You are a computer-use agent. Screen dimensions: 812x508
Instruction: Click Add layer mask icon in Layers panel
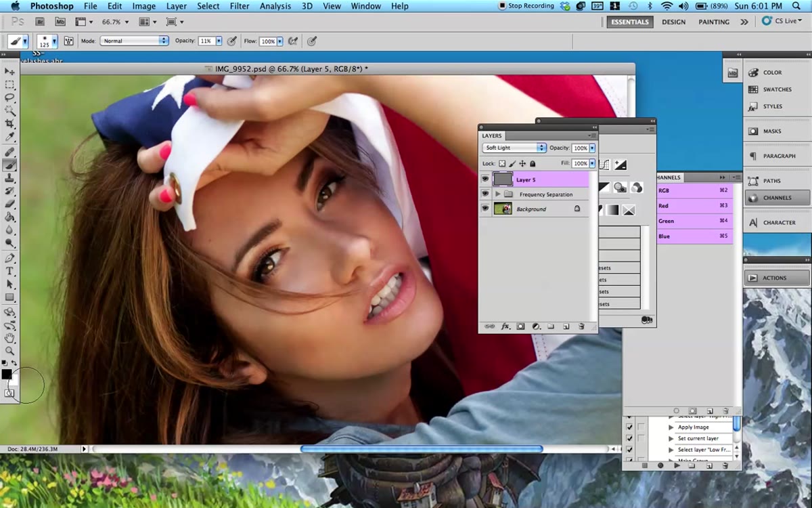(520, 326)
